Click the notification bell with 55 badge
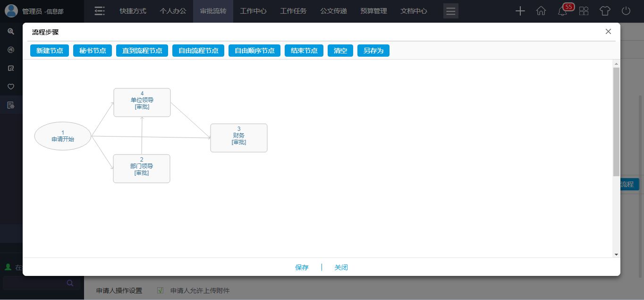 click(563, 11)
